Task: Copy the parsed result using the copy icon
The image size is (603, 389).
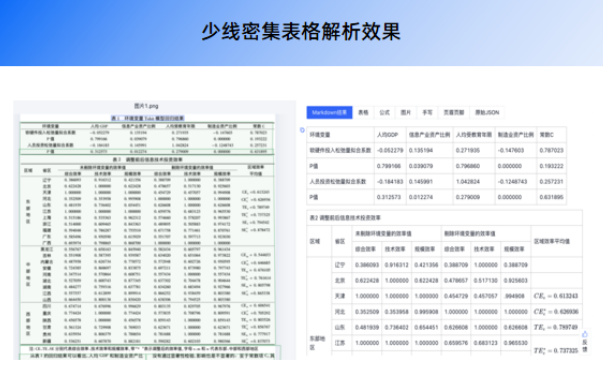Action: (302, 130)
